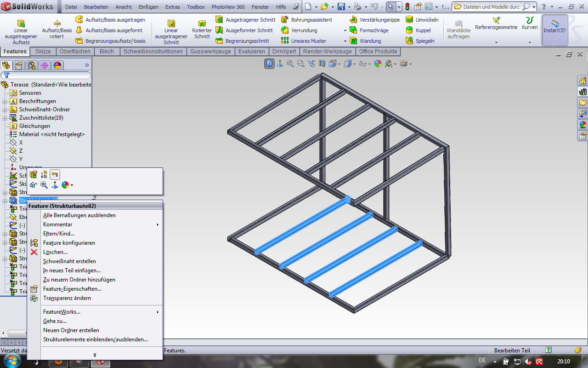Open the DisplayManager tab icon
This screenshot has width=588, height=368.
point(57,65)
